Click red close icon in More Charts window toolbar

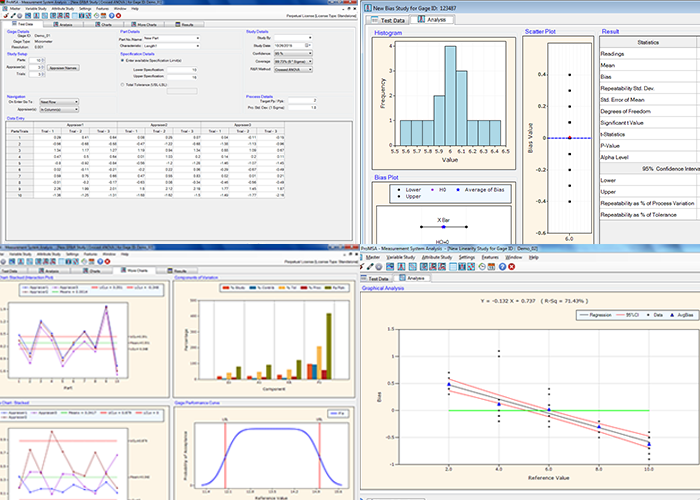(x=107, y=262)
